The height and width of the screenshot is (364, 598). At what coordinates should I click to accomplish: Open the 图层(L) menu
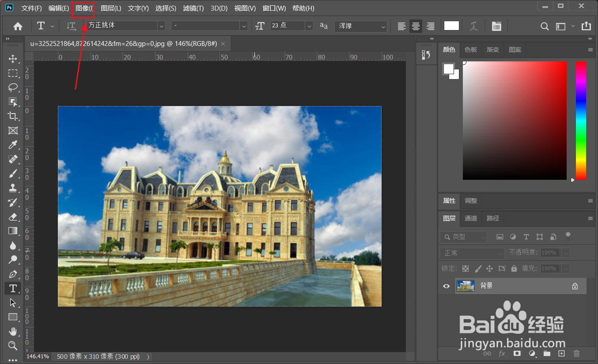click(x=111, y=8)
